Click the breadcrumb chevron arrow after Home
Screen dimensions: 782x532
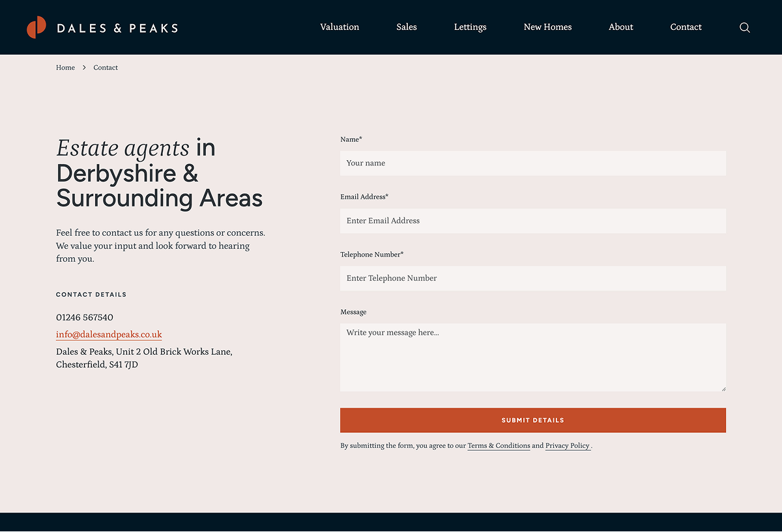point(83,67)
